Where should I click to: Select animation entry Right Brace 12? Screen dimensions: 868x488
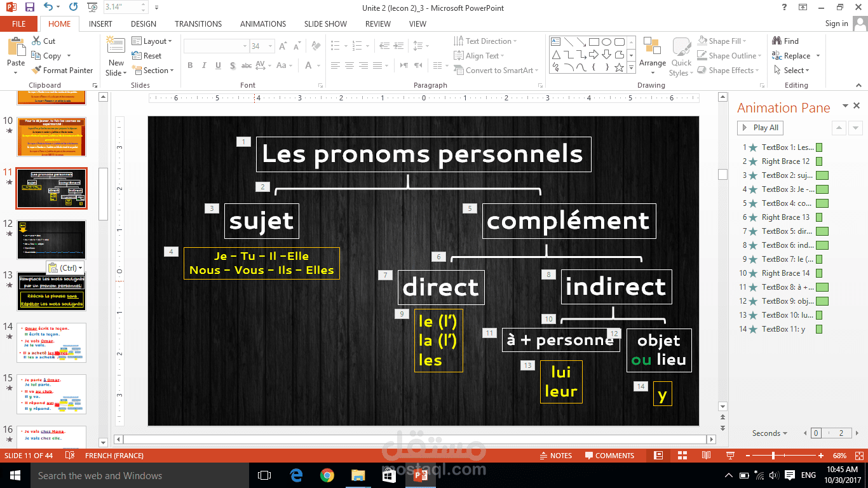pos(785,161)
